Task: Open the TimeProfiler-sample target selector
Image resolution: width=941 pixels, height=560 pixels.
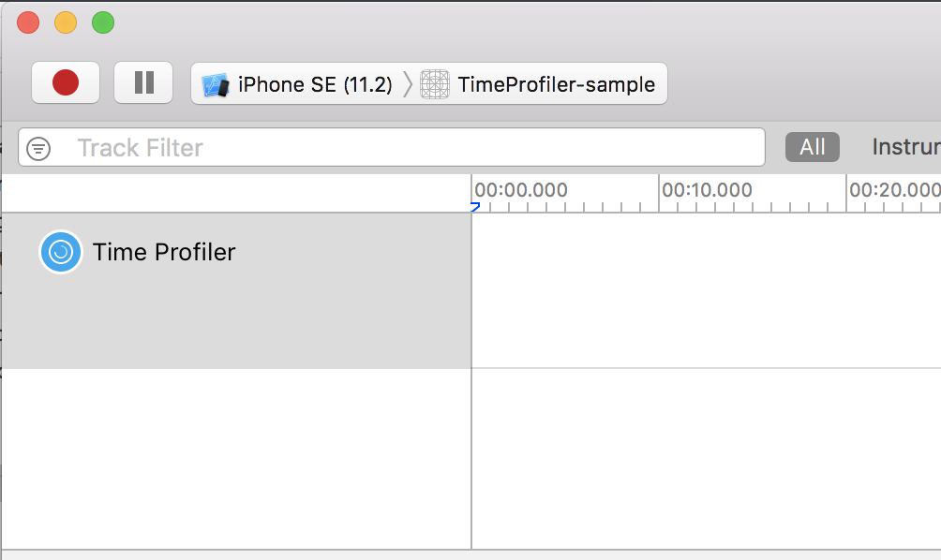Action: coord(557,83)
